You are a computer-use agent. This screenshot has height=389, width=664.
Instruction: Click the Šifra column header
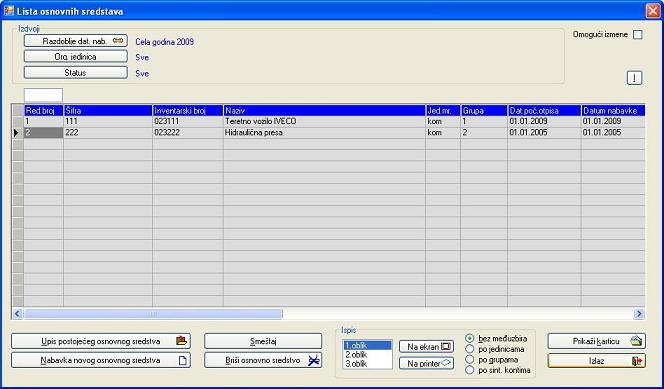(x=108, y=110)
